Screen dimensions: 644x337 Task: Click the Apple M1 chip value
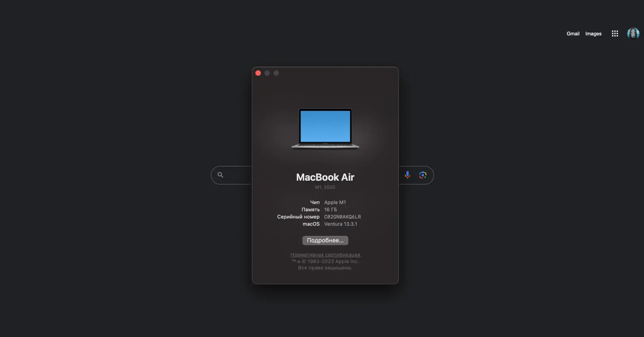point(335,202)
